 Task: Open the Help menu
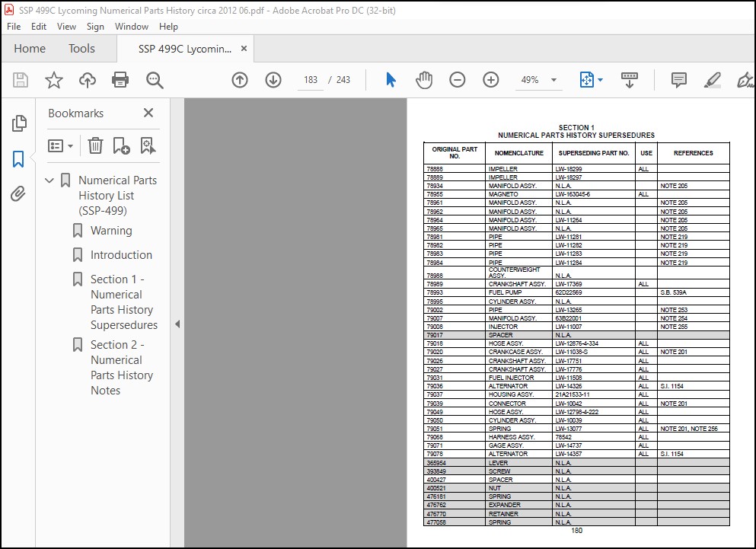click(x=168, y=27)
